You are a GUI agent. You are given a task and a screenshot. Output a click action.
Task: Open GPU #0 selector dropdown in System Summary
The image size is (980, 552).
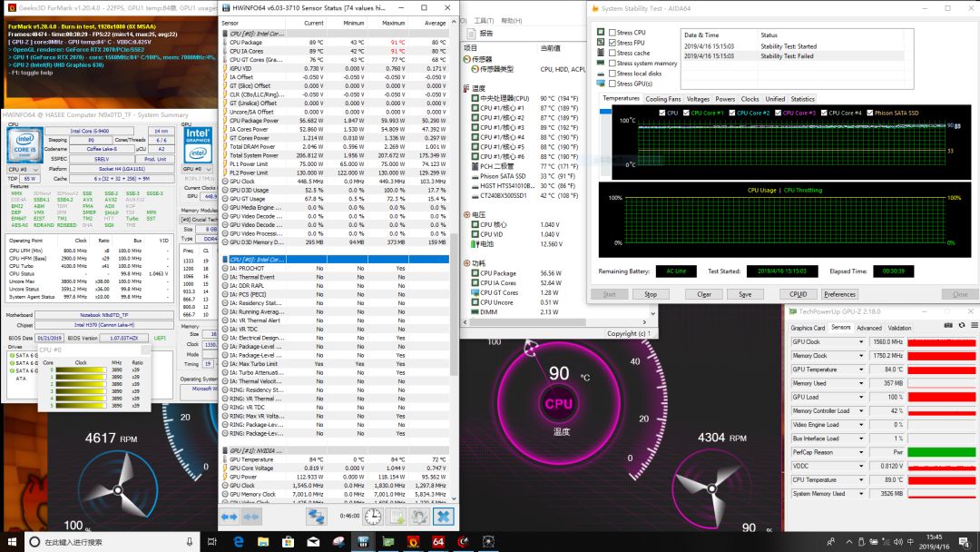197,170
